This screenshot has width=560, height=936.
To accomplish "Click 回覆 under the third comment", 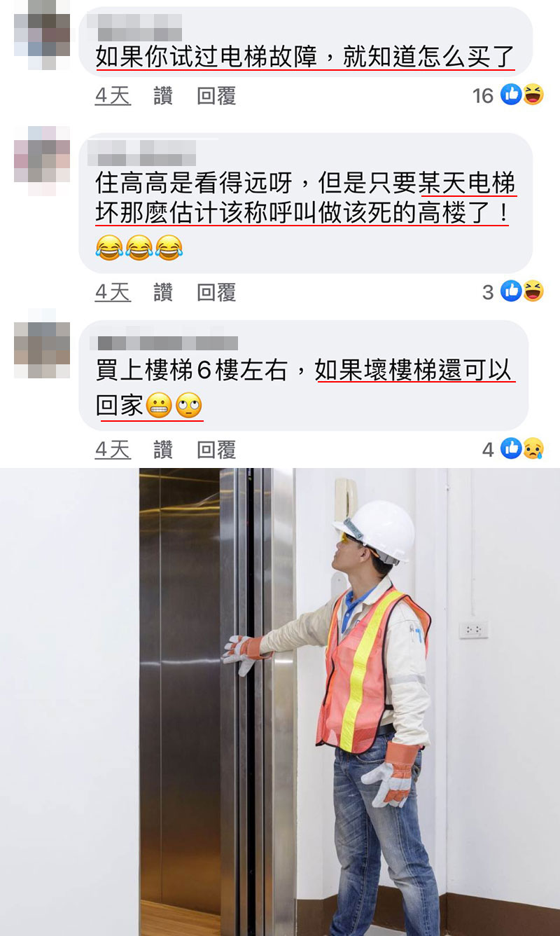I will point(216,450).
